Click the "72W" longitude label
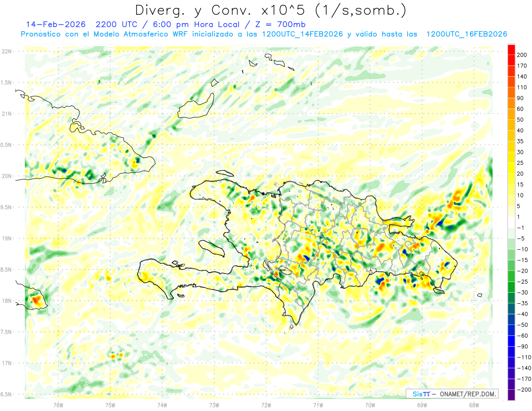532x411 pixels. [x=266, y=405]
